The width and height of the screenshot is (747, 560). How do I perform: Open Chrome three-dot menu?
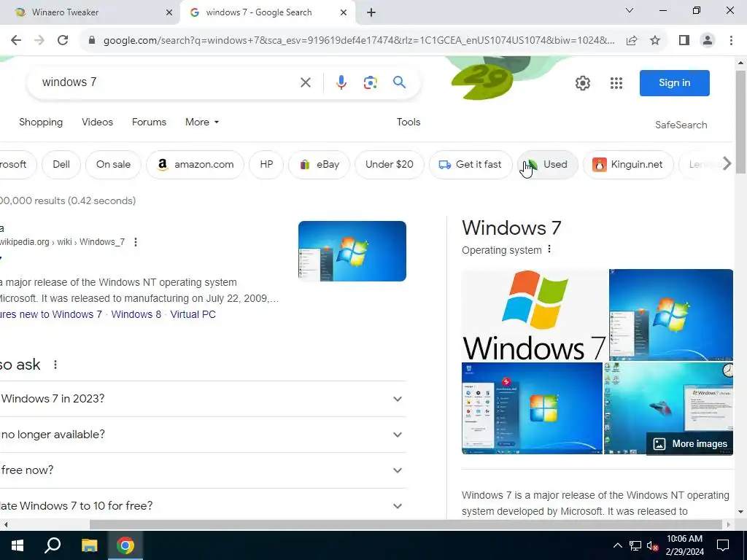coord(731,41)
